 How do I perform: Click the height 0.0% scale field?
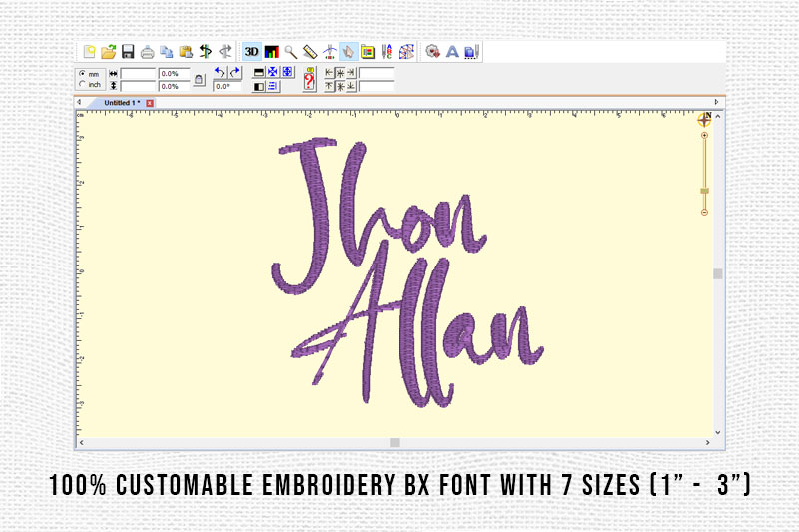[174, 86]
